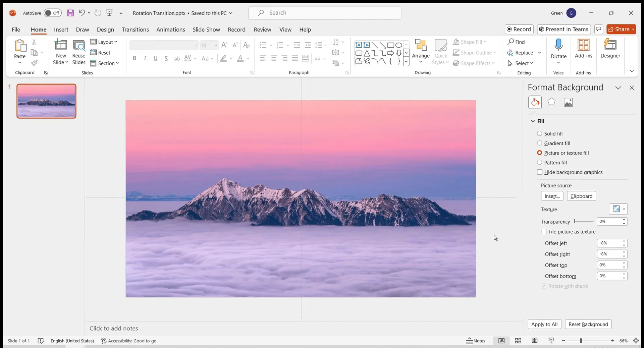Open the File menu
This screenshot has height=348, width=644.
(16, 30)
